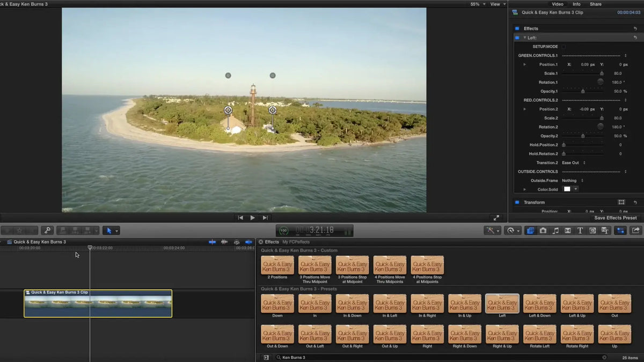This screenshot has height=362, width=644.
Task: Open the Music and Sound browser icon
Action: pos(555,231)
